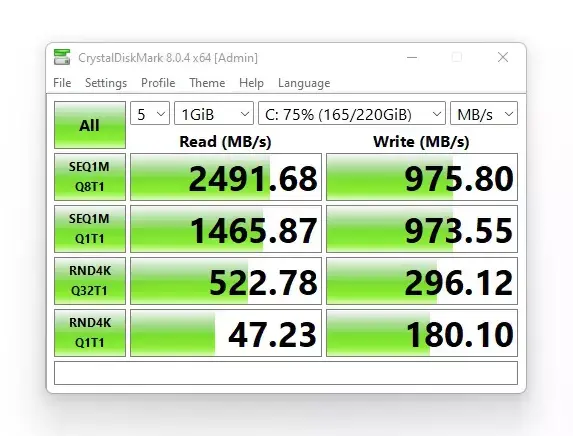The height and width of the screenshot is (436, 573).
Task: Expand the drive selector showing C: 75%
Action: coord(352,113)
